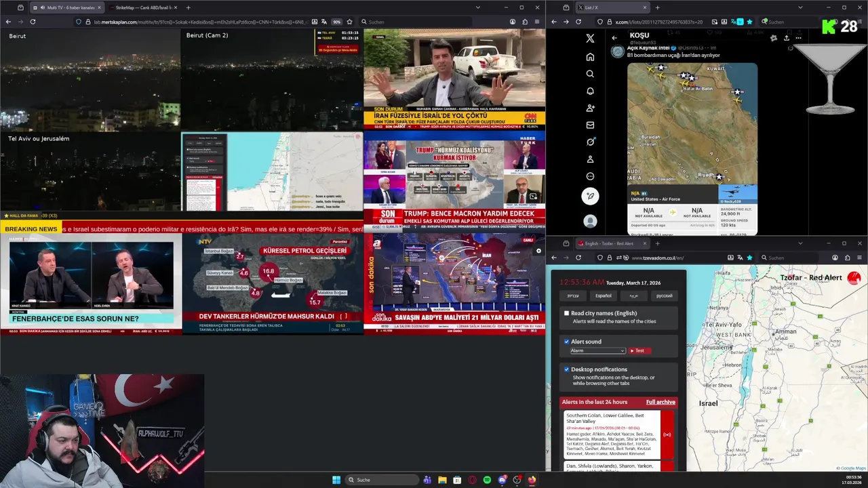Open Grok icon in X sidebar

coord(590,142)
